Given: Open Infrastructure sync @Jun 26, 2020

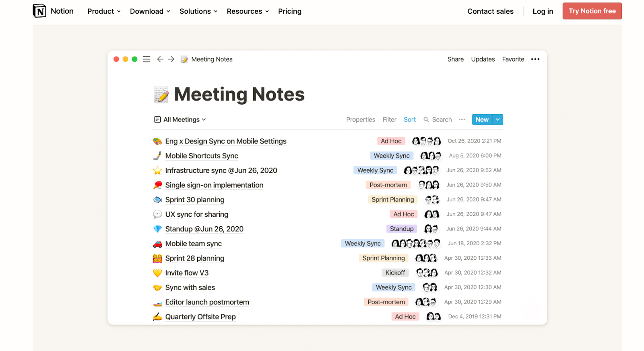Looking at the screenshot, I should [x=221, y=170].
